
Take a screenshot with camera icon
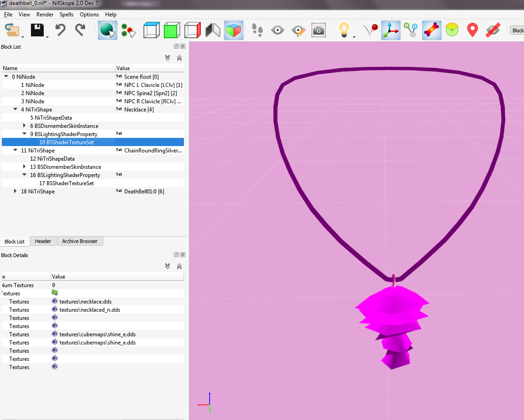tap(319, 30)
